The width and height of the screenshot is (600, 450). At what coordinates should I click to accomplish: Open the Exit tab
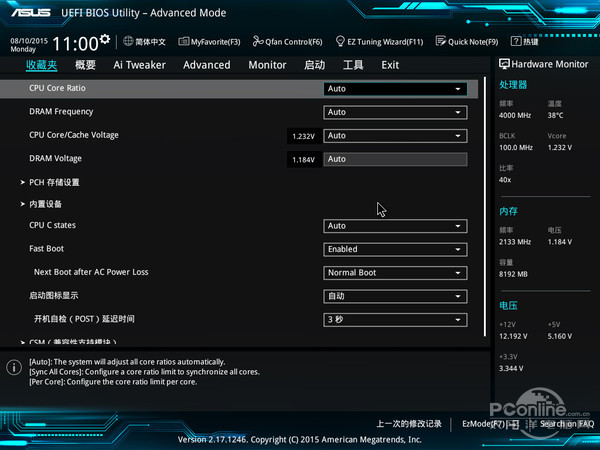tap(390, 65)
